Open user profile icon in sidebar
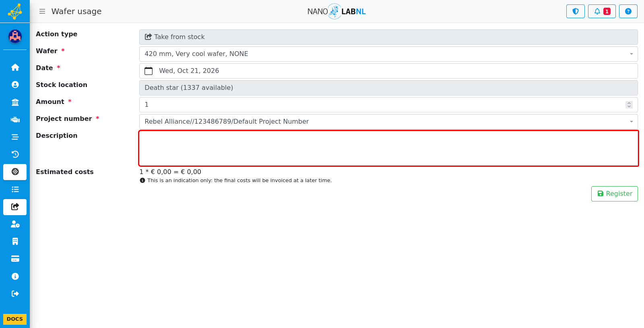644x328 pixels. click(x=15, y=85)
